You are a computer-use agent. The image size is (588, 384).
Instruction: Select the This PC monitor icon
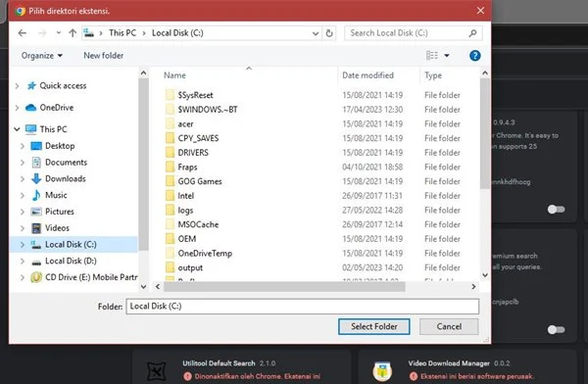(x=30, y=129)
